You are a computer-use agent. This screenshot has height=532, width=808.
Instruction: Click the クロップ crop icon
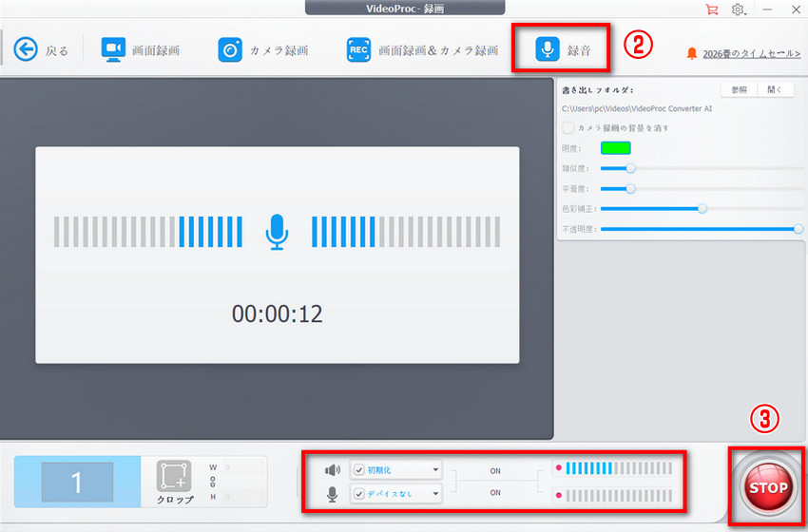[x=174, y=476]
